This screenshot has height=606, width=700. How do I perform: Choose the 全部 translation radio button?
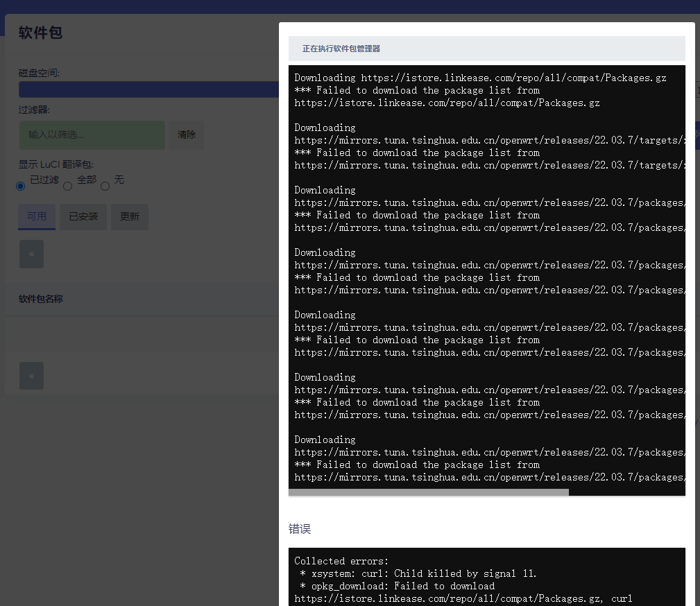[67, 186]
